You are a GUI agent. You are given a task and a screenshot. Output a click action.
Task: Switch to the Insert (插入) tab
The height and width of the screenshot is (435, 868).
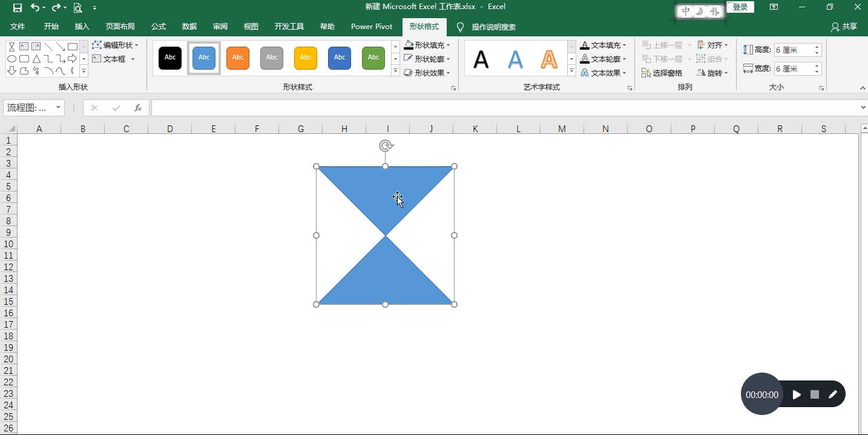82,27
